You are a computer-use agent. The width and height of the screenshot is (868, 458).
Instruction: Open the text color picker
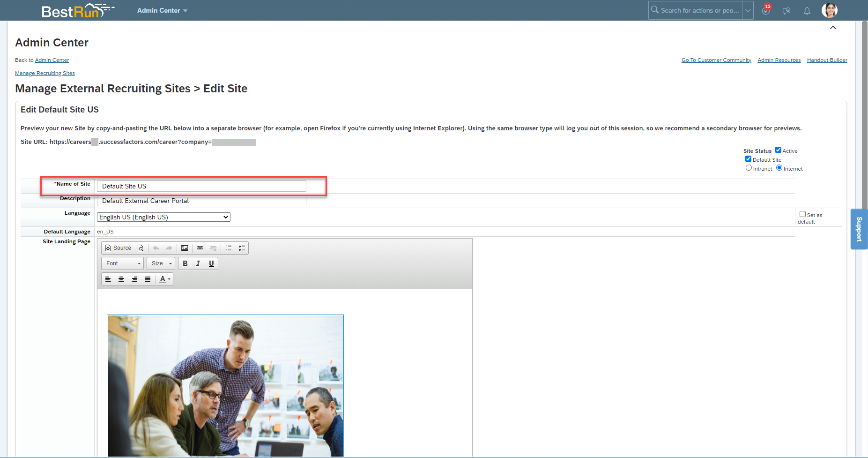(x=164, y=279)
